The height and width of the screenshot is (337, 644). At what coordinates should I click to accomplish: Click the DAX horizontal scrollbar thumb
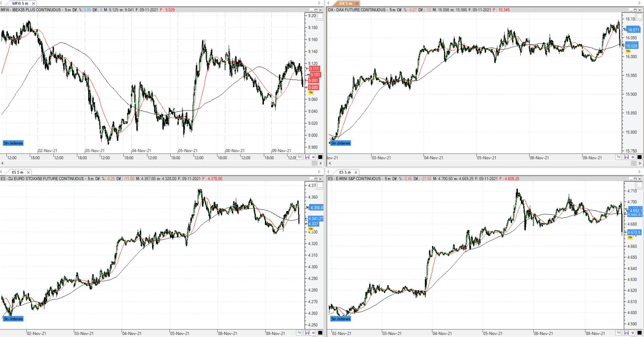pyautogui.click(x=634, y=163)
